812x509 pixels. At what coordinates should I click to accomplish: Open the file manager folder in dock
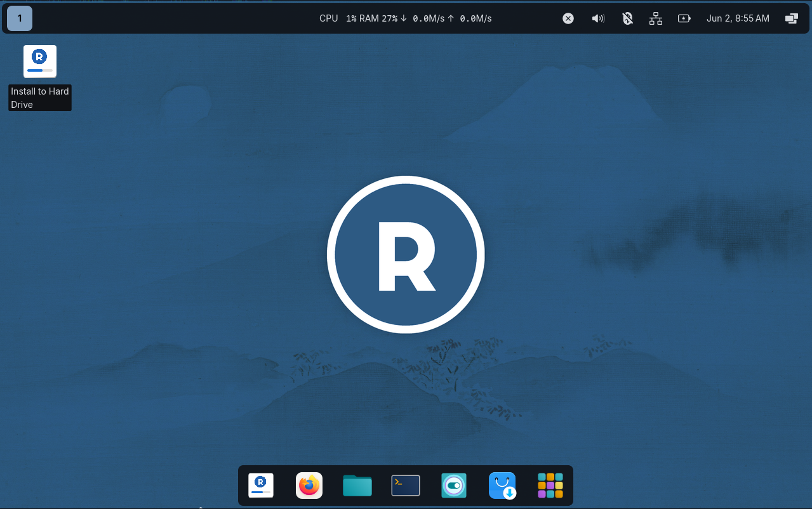(357, 486)
